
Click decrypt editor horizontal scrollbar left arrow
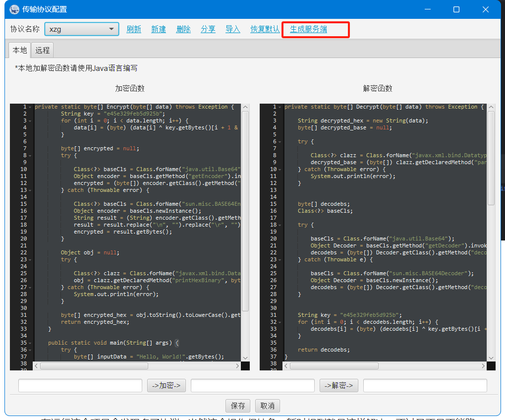coord(286,366)
